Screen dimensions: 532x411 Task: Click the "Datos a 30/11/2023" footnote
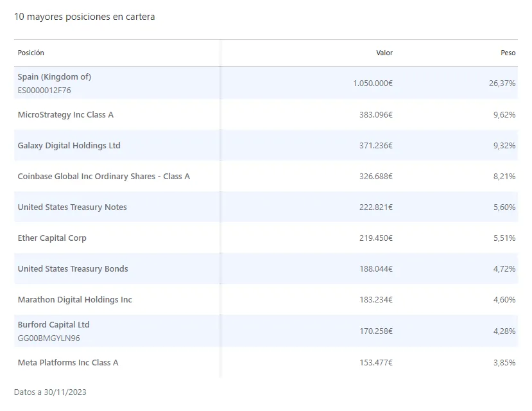click(x=50, y=392)
